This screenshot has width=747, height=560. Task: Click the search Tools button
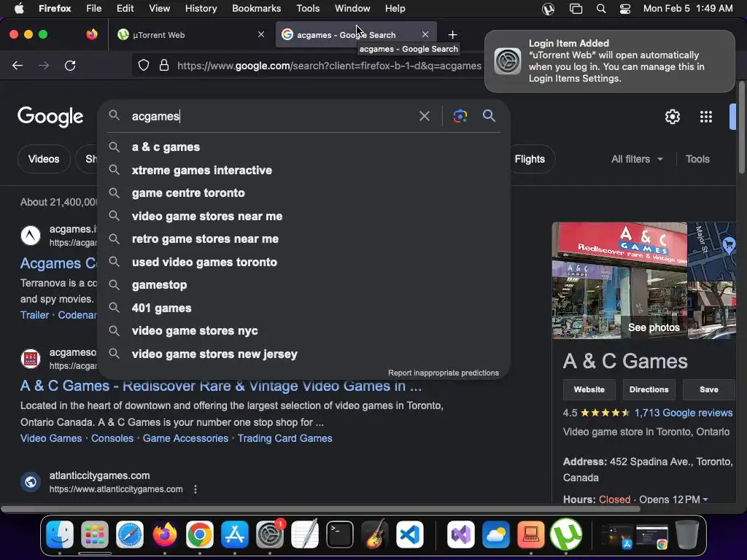(697, 159)
